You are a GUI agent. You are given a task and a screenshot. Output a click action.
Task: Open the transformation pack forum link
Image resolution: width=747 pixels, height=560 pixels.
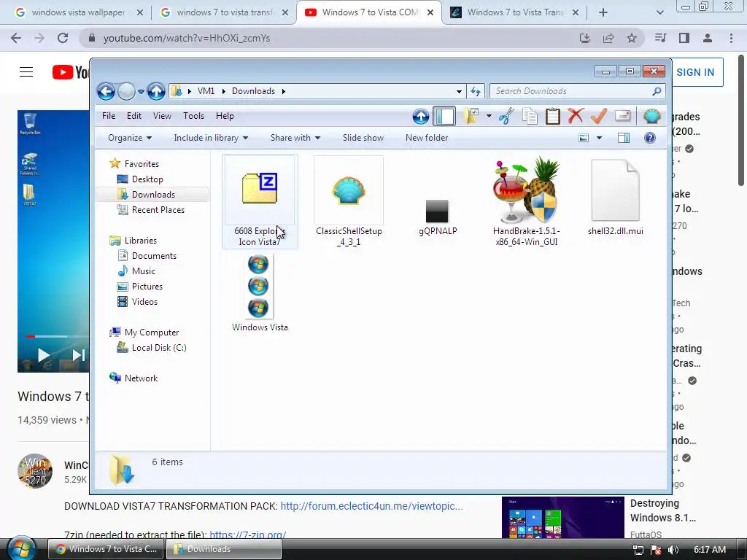(x=371, y=506)
